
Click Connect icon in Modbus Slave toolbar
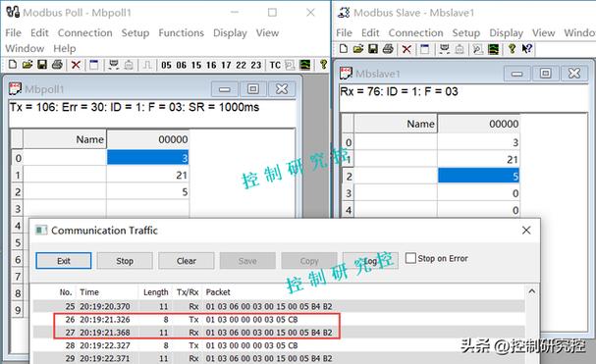(444, 49)
